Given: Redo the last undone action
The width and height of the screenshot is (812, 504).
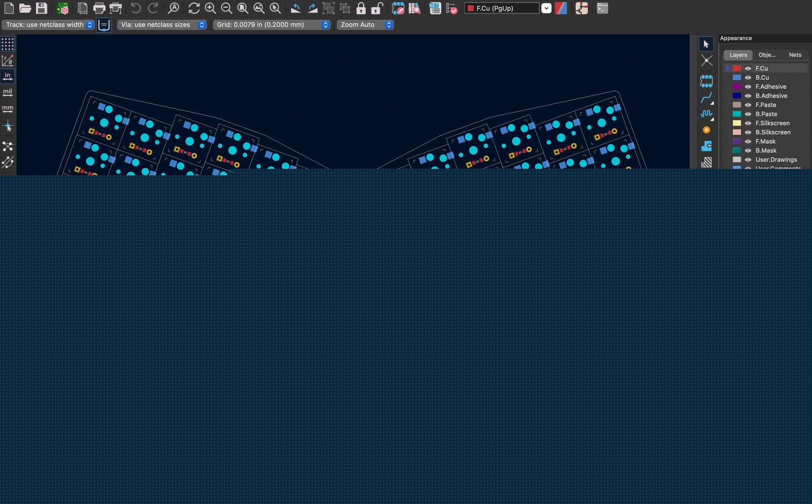Looking at the screenshot, I should 153,8.
